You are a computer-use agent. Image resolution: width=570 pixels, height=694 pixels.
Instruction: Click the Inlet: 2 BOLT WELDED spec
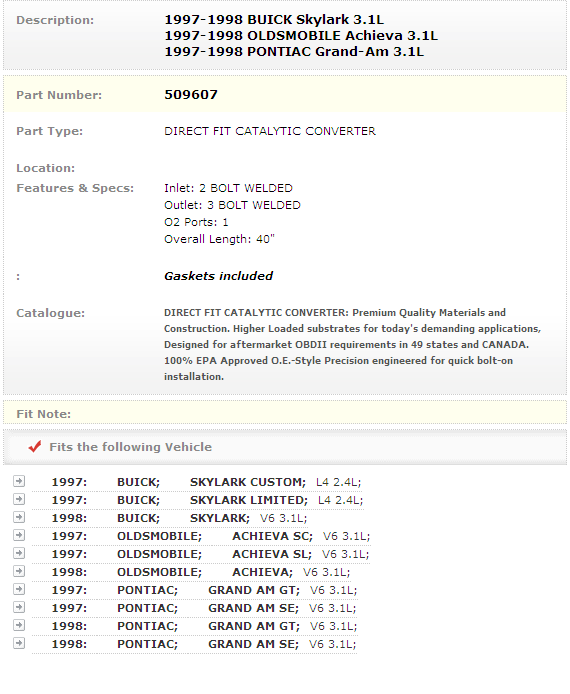[x=228, y=188]
